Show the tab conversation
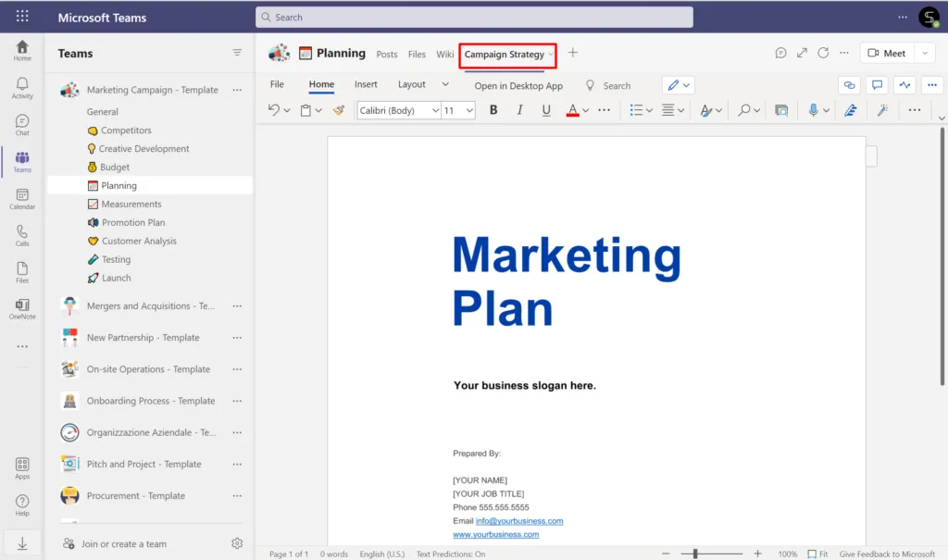 click(x=780, y=53)
